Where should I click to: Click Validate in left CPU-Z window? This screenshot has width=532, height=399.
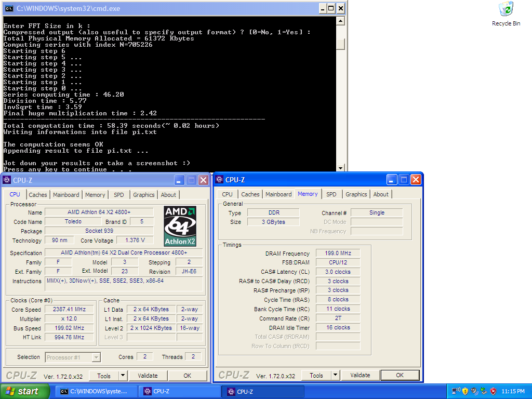click(148, 376)
